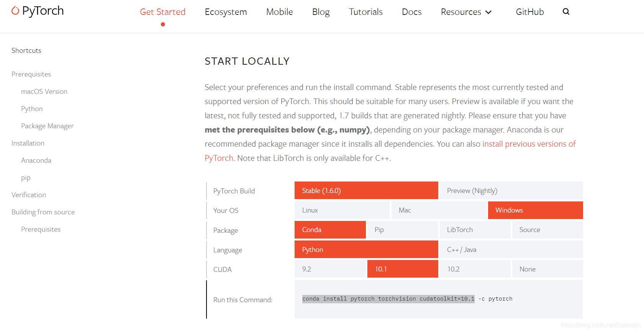Click the Language row label
The width and height of the screenshot is (644, 332).
(228, 250)
